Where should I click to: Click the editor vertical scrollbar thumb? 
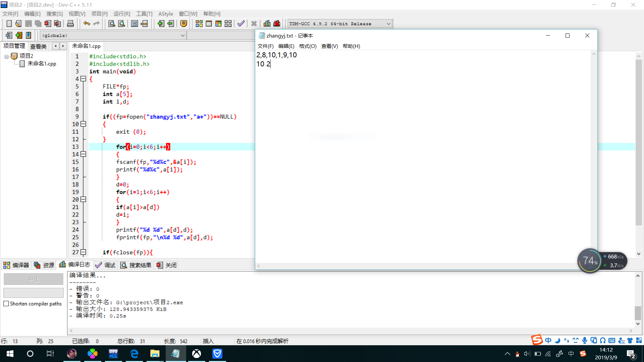click(x=639, y=142)
